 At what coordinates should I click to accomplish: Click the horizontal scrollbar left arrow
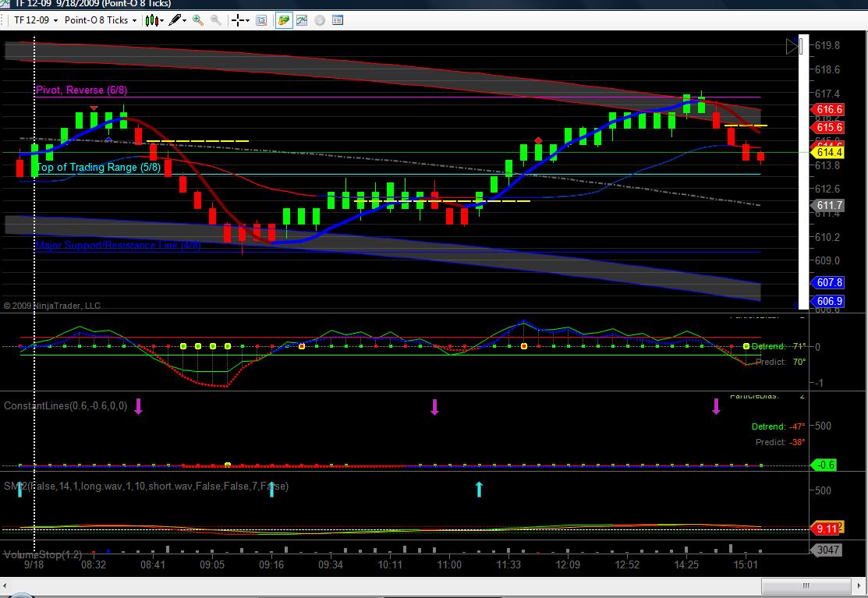coord(6,586)
